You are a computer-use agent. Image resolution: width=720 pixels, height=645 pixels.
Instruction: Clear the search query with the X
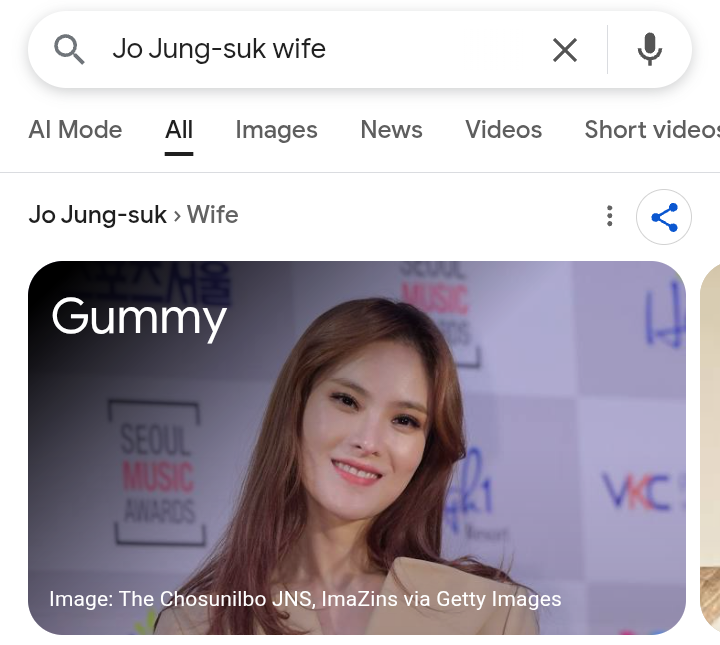(565, 50)
